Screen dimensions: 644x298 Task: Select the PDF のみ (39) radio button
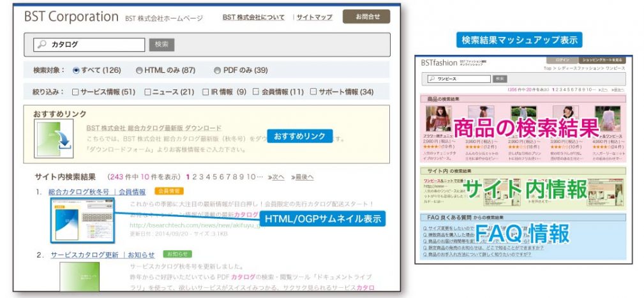pos(217,71)
